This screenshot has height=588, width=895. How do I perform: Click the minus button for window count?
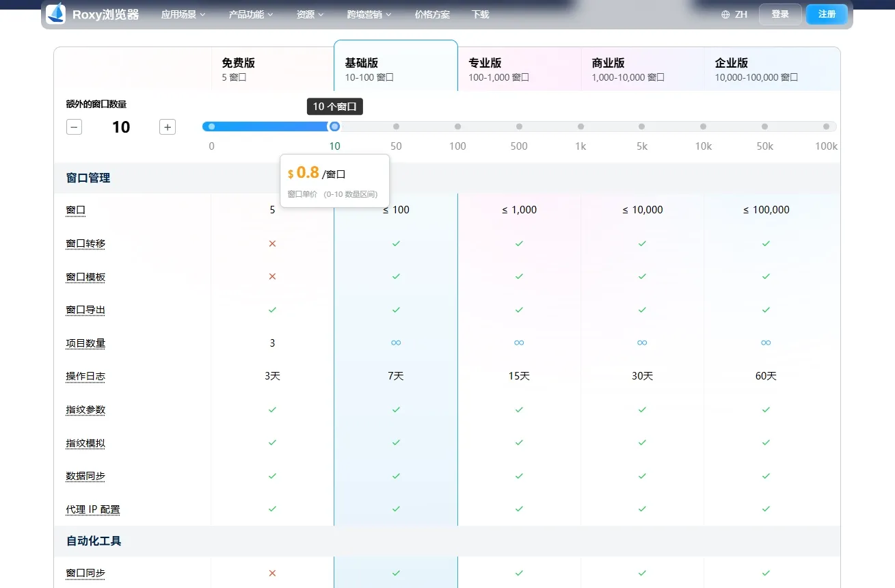74,127
